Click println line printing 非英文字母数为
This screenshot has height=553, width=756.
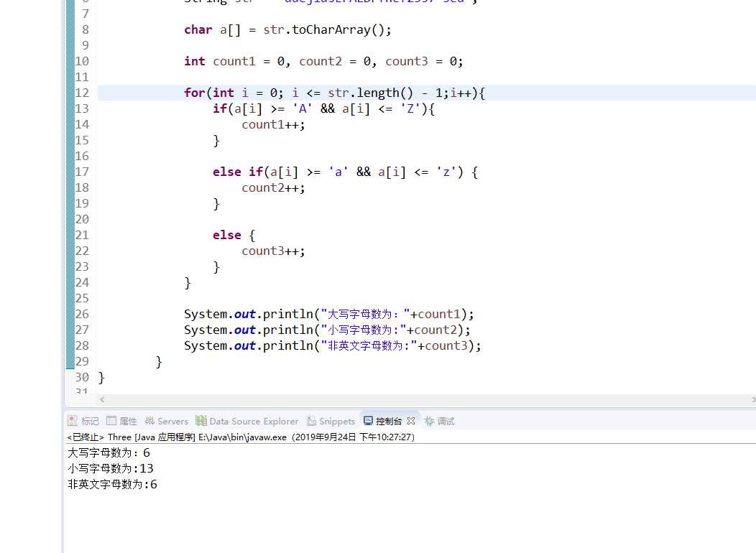click(x=332, y=346)
